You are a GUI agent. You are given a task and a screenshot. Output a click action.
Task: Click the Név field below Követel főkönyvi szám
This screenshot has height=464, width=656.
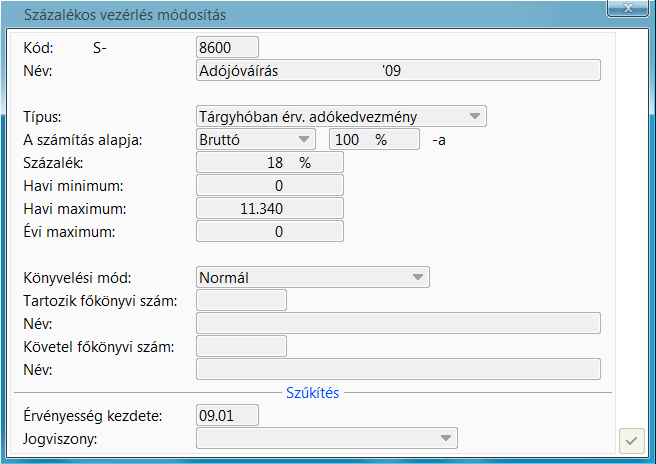(398, 369)
